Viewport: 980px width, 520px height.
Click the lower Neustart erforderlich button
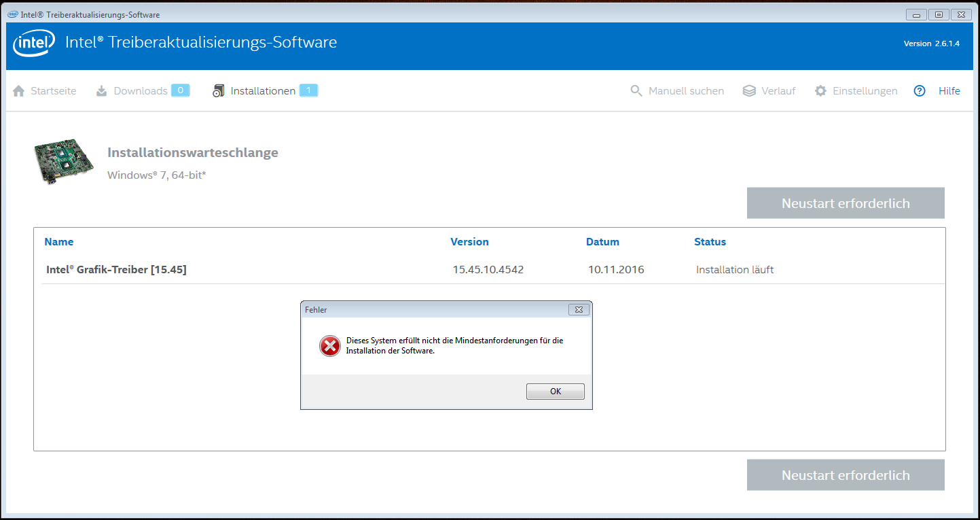(x=846, y=475)
